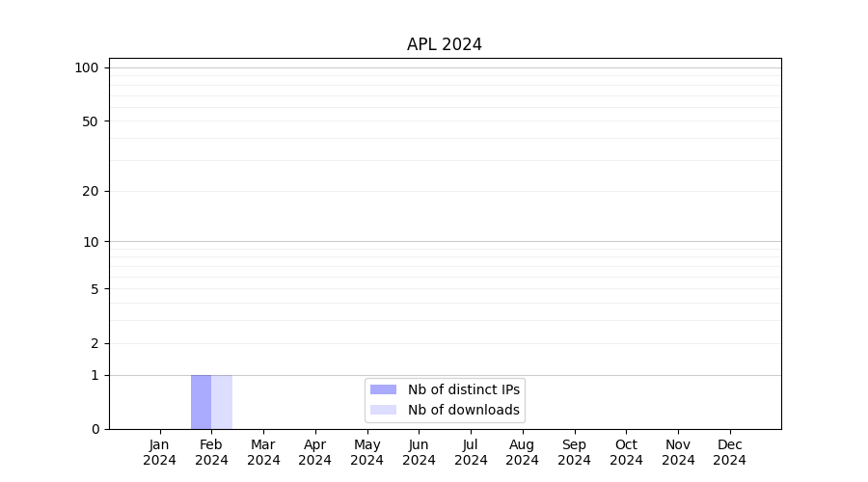Click the lighter downloads bar for February
868x482 pixels.
click(x=222, y=402)
